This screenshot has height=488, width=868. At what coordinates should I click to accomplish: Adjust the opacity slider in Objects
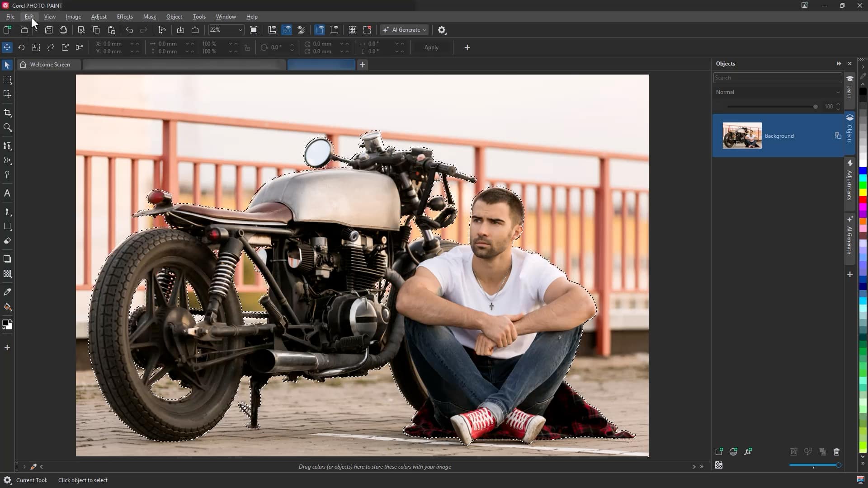pyautogui.click(x=815, y=107)
